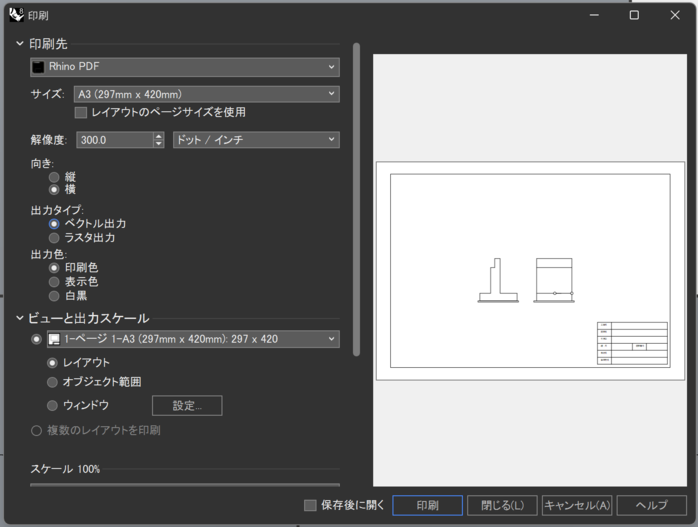Decrease resolution with the down stepper arrow

pos(159,144)
